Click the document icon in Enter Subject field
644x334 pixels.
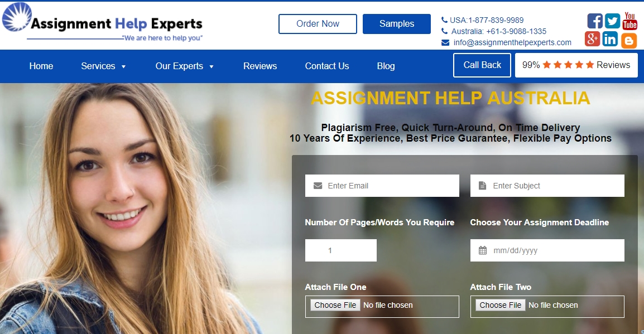coord(483,186)
